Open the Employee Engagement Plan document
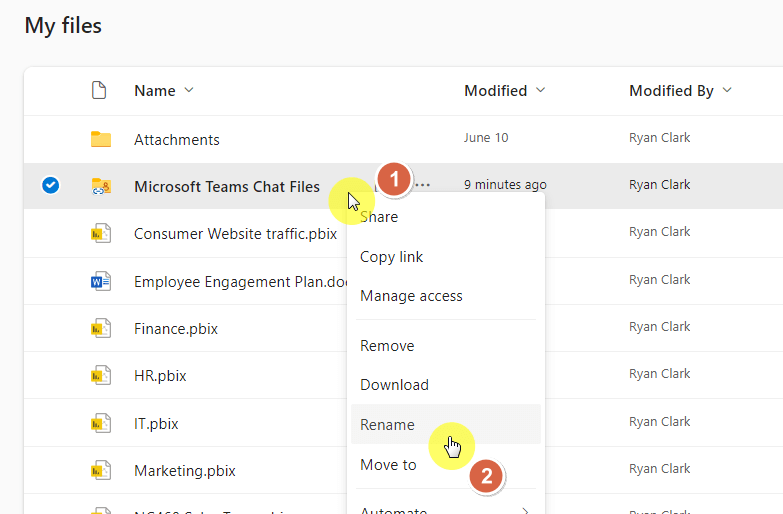The width and height of the screenshot is (783, 514). [240, 282]
